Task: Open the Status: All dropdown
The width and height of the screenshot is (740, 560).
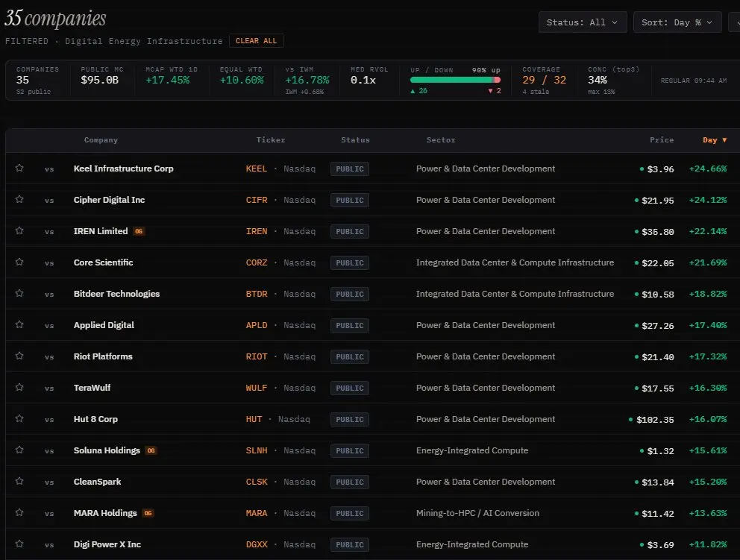Action: coord(583,22)
